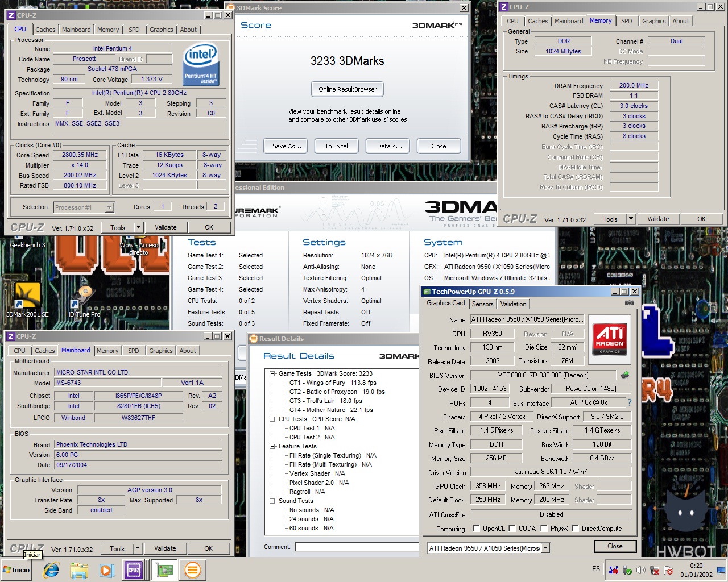Click Online ResultBrowser button

(x=348, y=89)
